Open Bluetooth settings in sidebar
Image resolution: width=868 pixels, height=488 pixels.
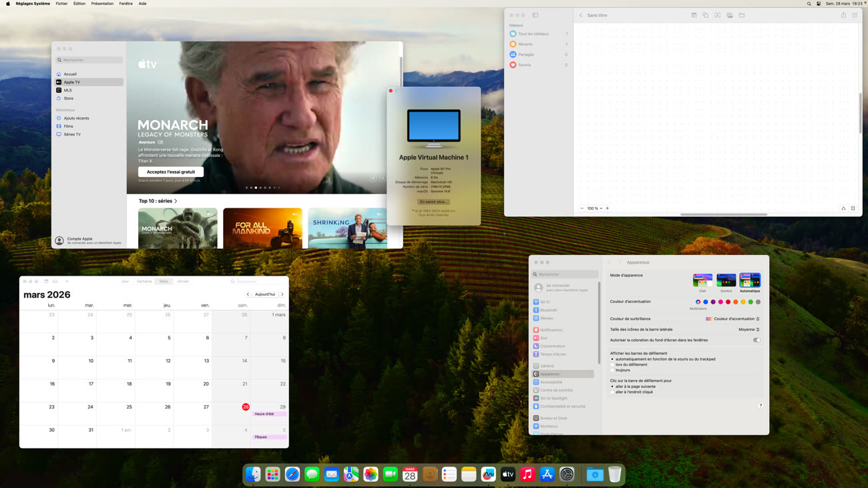[548, 310]
